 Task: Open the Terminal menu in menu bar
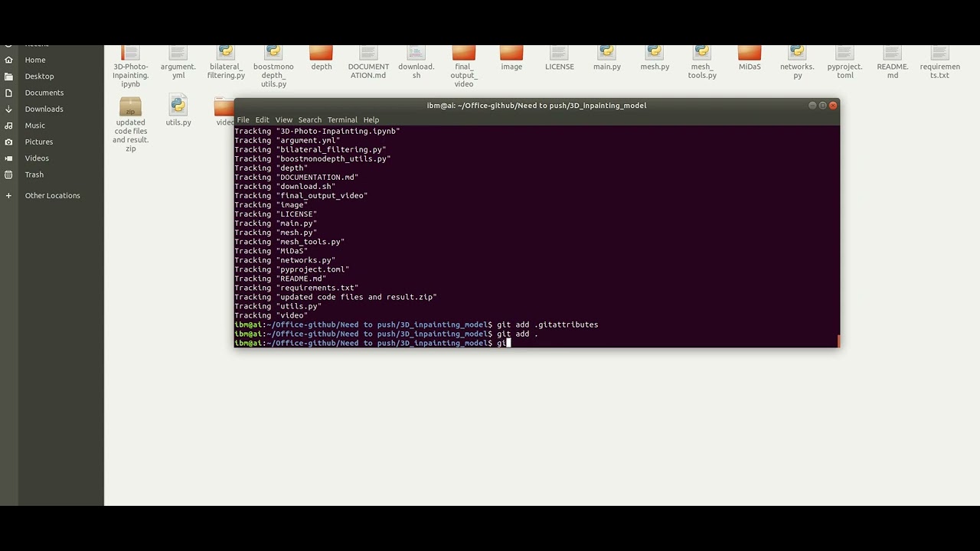click(x=342, y=120)
